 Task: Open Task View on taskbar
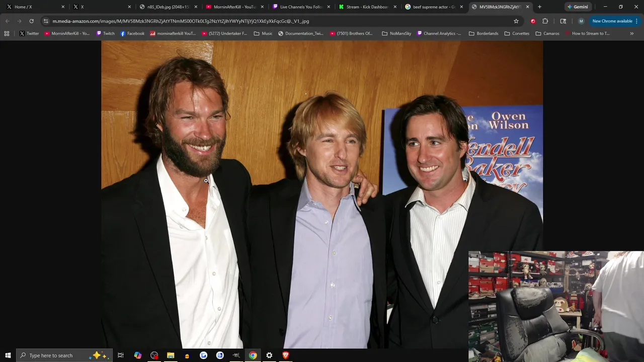pos(121,355)
